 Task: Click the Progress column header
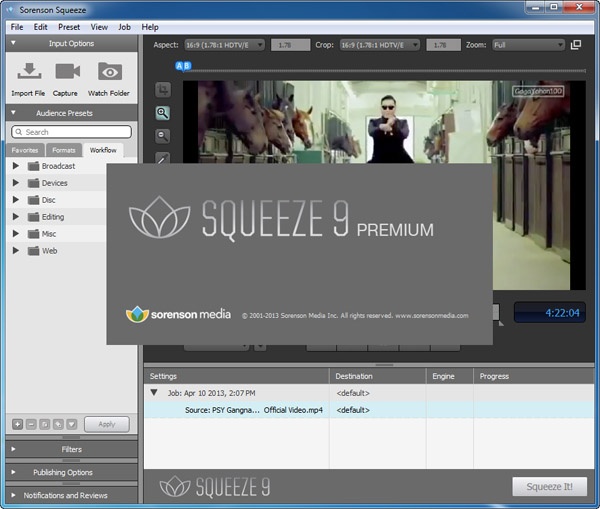coord(534,376)
